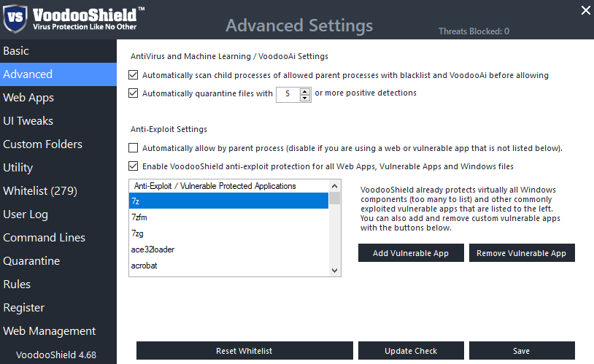Disable anti-exploit protection for all Web Apps
The width and height of the screenshot is (594, 364).
pyautogui.click(x=133, y=166)
